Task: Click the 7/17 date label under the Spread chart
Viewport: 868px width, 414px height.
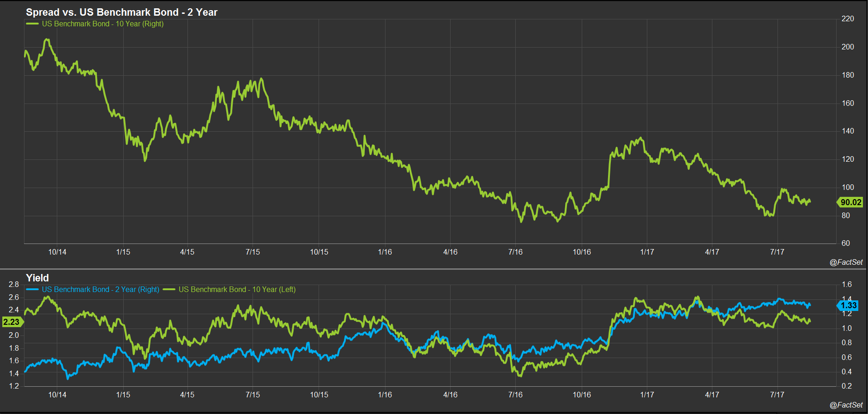Action: (x=777, y=252)
